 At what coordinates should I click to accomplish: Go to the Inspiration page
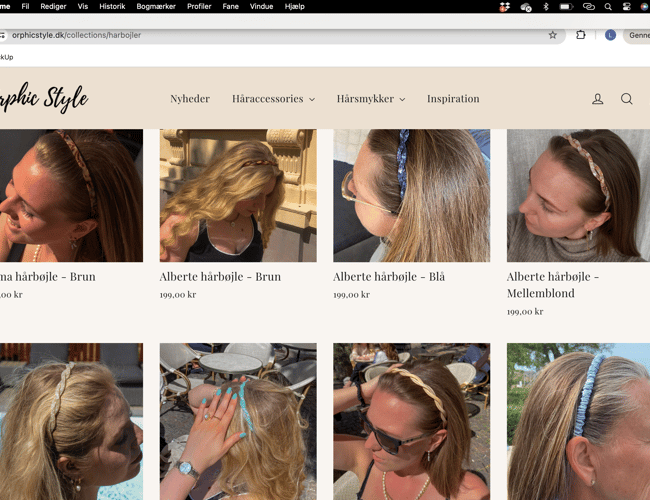click(x=453, y=99)
